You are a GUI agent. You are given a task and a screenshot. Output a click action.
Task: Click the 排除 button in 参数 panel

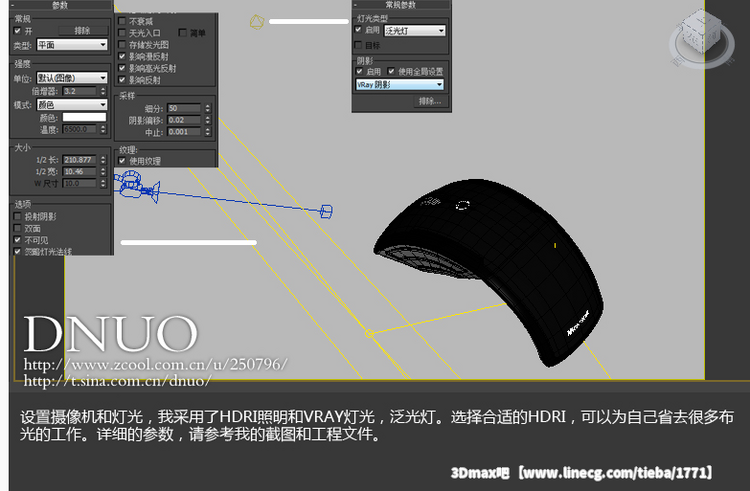[82, 31]
